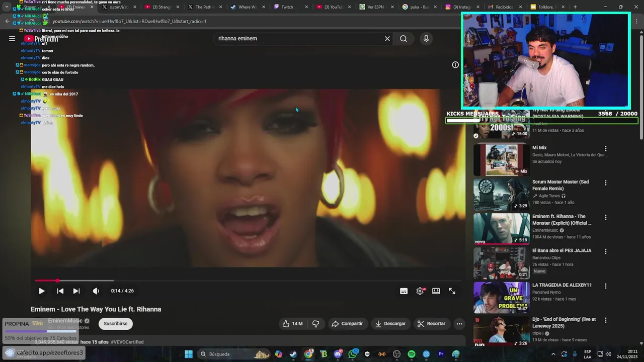Open 'El Bana abre el PES JAJAJA' title
The image size is (644, 362).
562,250
